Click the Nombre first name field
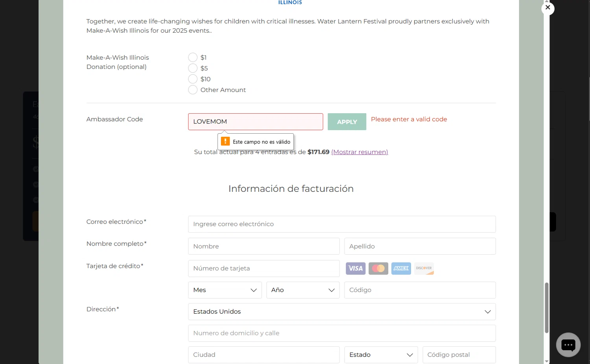 click(264, 246)
